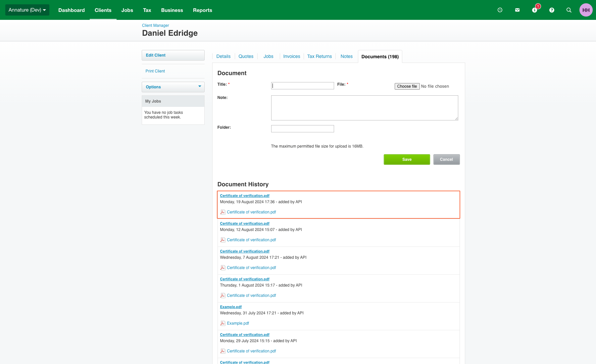The height and width of the screenshot is (364, 596).
Task: Click the 'No file chosen' text
Action: 435,86
